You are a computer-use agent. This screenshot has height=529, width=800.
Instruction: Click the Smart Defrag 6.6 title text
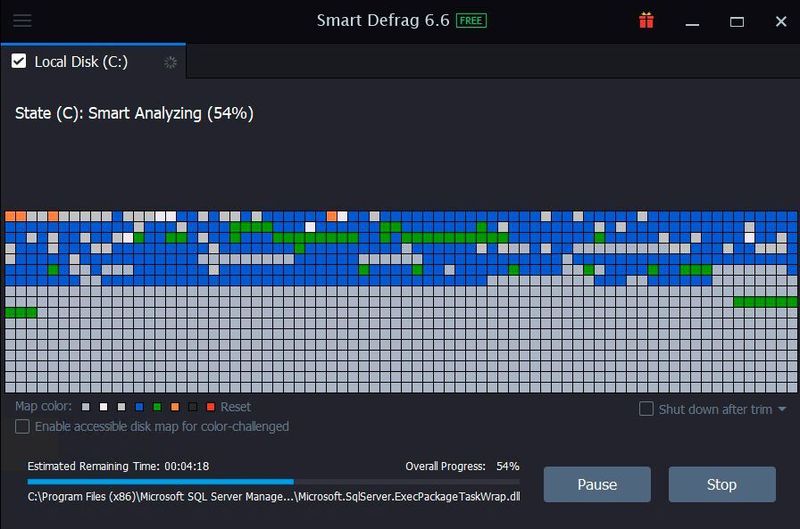tap(383, 20)
